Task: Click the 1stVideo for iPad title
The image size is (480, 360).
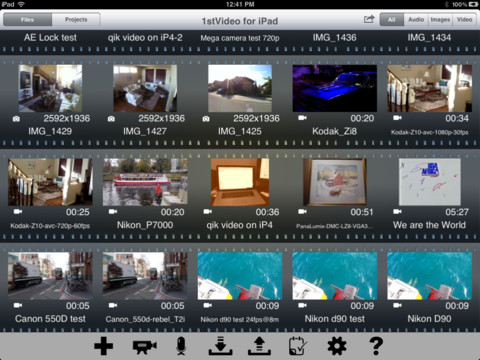Action: coord(240,21)
